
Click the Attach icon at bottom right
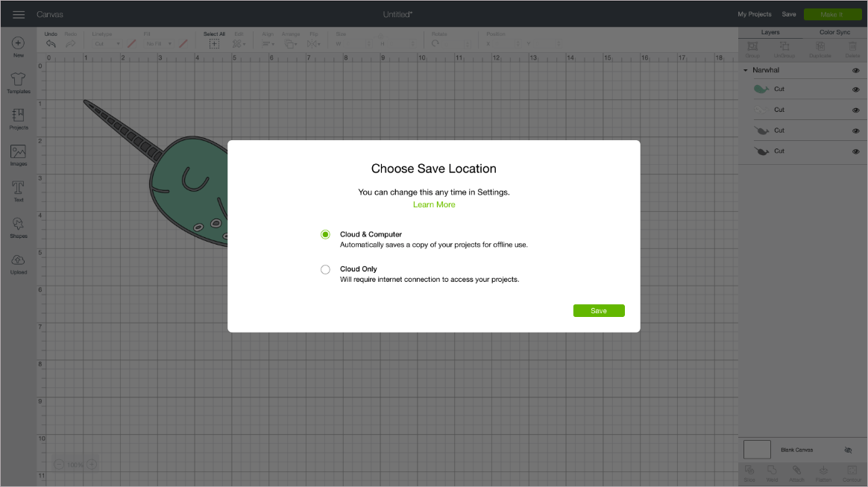797,472
